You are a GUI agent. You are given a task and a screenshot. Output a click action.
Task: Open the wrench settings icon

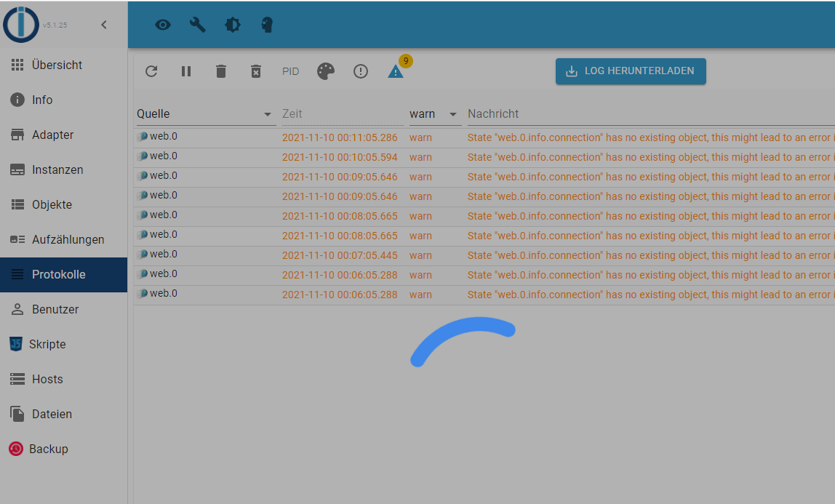tap(198, 25)
